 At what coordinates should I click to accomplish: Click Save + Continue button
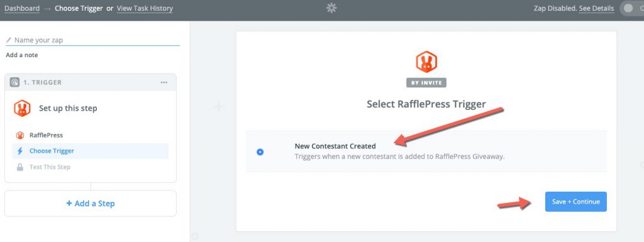(576, 202)
